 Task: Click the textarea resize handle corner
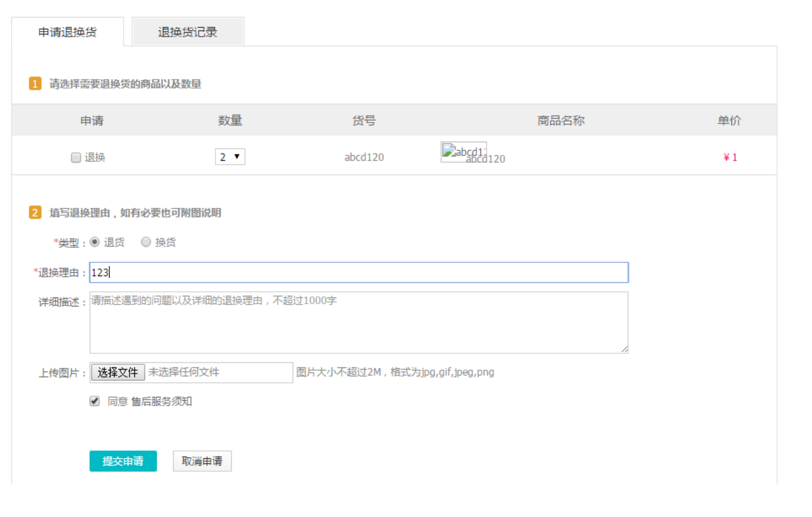pyautogui.click(x=625, y=349)
